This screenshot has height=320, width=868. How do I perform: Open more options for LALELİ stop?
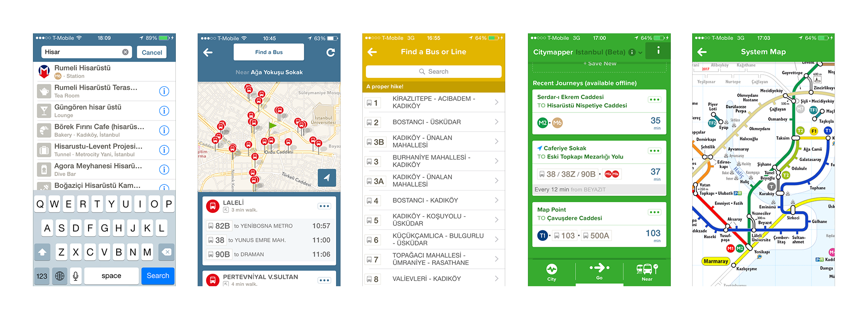pos(324,206)
